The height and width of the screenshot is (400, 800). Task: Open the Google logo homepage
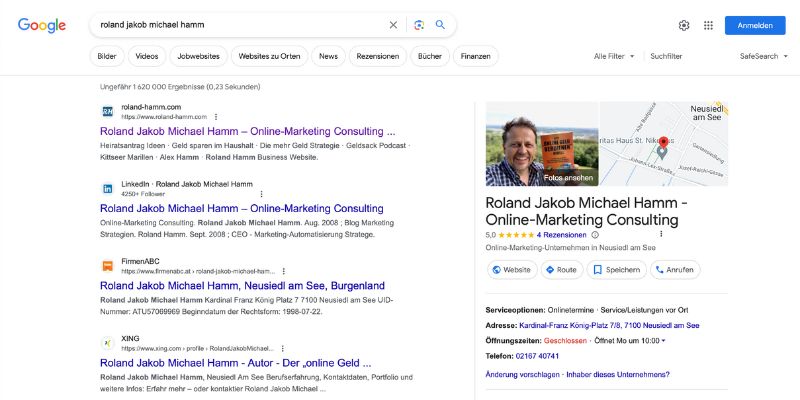42,25
